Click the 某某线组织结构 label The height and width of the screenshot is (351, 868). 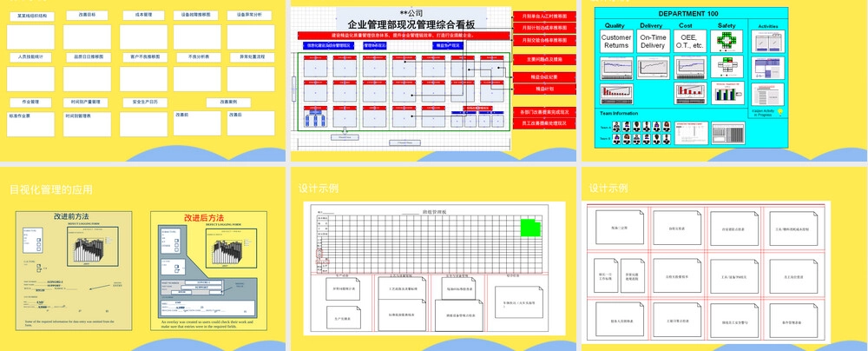32,17
